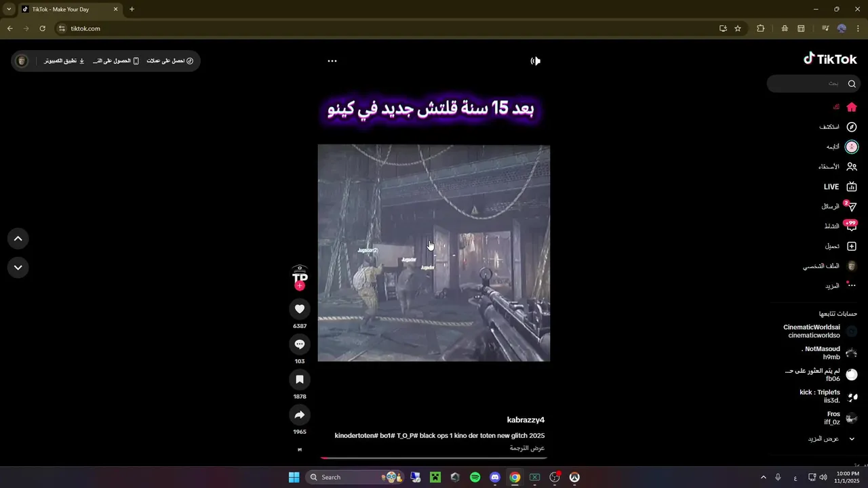The image size is (868, 488).
Task: Install app icon in the address bar
Action: coord(723,28)
